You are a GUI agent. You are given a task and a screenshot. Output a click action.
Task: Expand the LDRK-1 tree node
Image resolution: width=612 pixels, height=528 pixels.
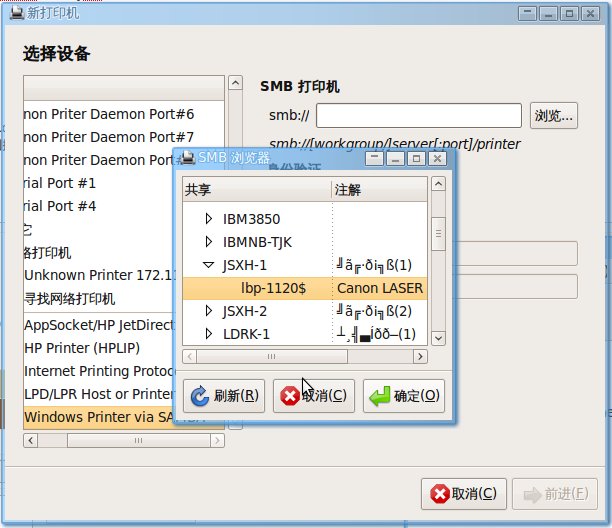[208, 334]
